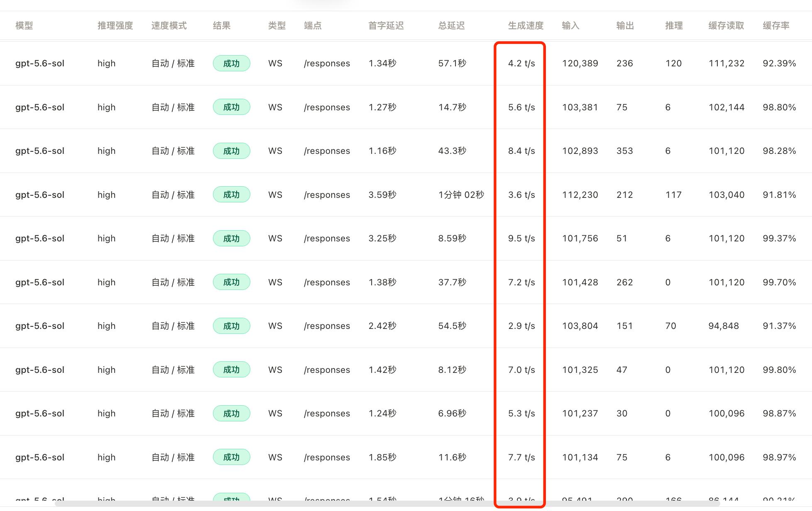Screen dimensions: 812x511
Task: Click cache read value 94,848
Action: click(x=724, y=326)
